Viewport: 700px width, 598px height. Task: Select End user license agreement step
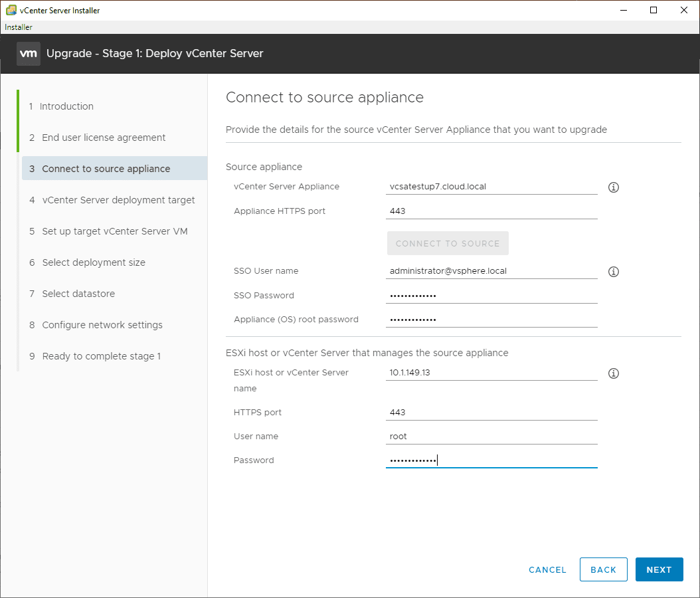point(104,138)
